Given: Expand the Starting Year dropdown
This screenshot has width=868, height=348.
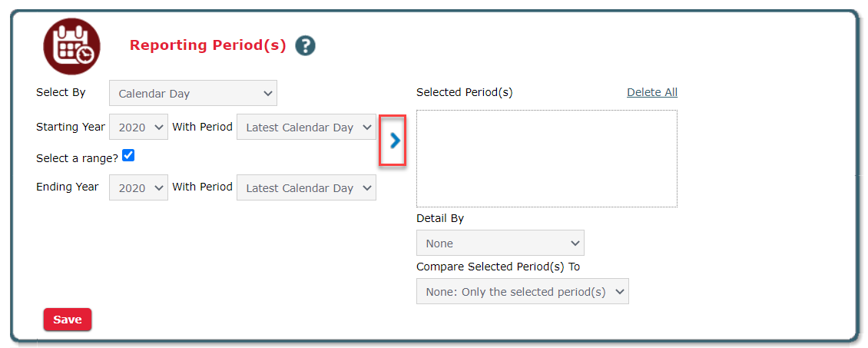Looking at the screenshot, I should coord(138,128).
